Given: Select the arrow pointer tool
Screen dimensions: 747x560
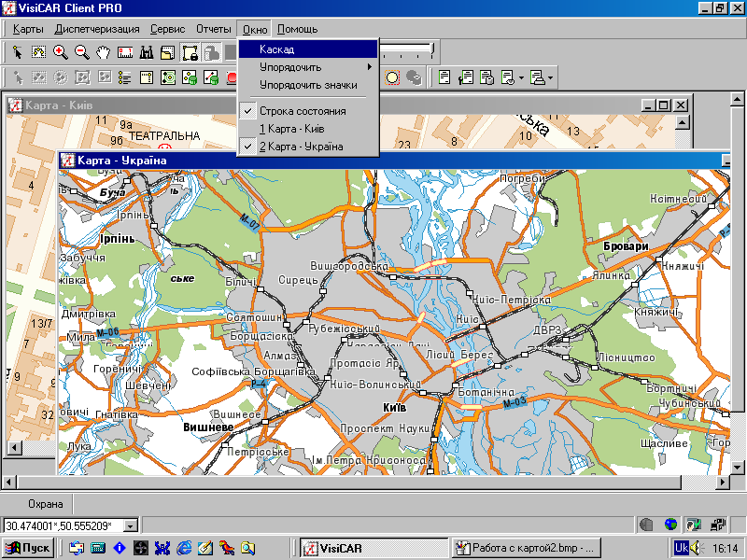Looking at the screenshot, I should (x=17, y=52).
